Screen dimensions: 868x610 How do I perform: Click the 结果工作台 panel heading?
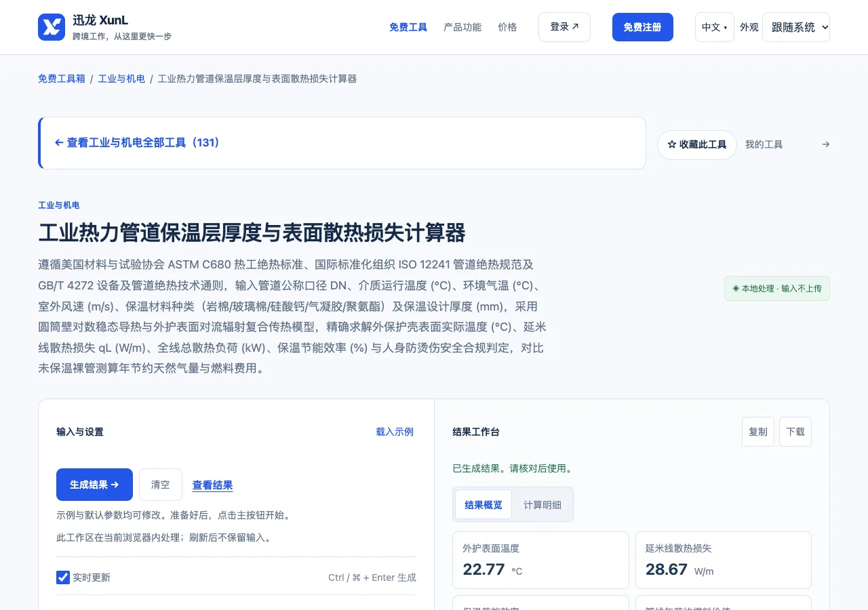click(476, 432)
